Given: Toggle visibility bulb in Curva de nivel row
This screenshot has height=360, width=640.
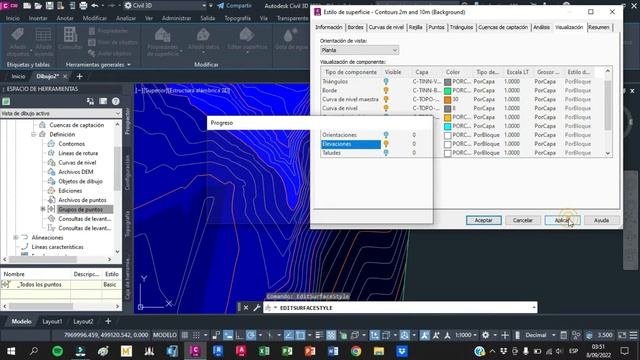Looking at the screenshot, I should 386,108.
